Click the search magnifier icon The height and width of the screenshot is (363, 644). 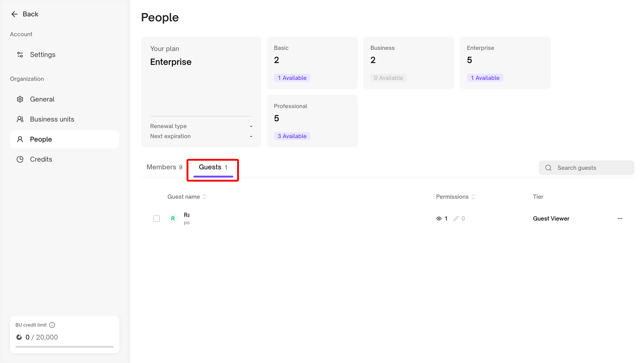[548, 168]
